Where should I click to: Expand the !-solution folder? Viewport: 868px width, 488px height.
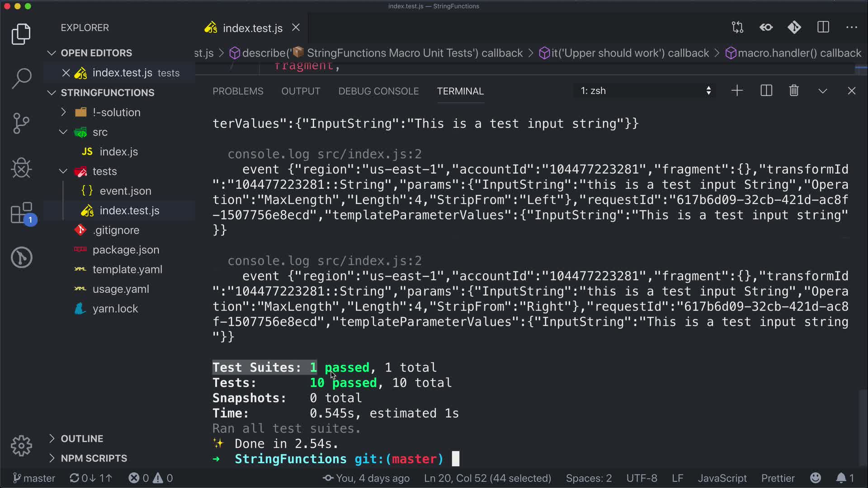pos(116,113)
